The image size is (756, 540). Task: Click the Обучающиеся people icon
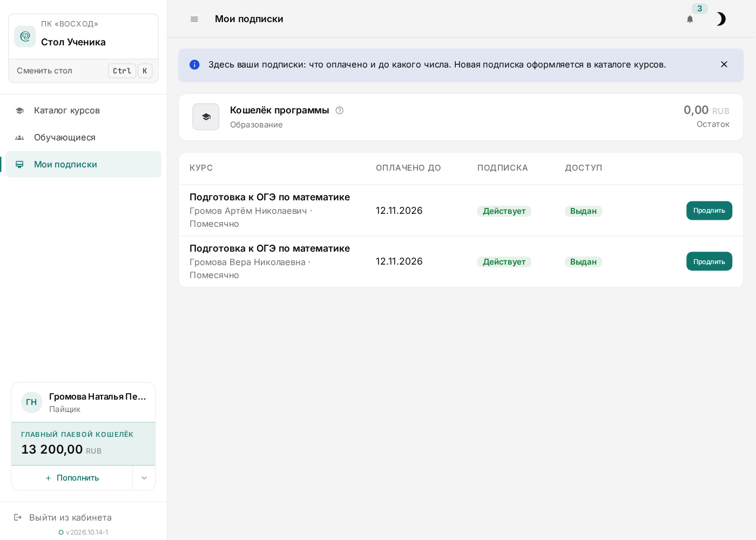click(x=19, y=138)
